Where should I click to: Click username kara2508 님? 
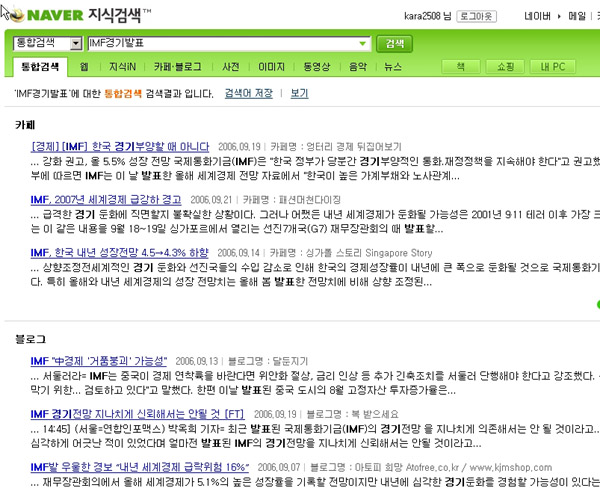click(427, 16)
